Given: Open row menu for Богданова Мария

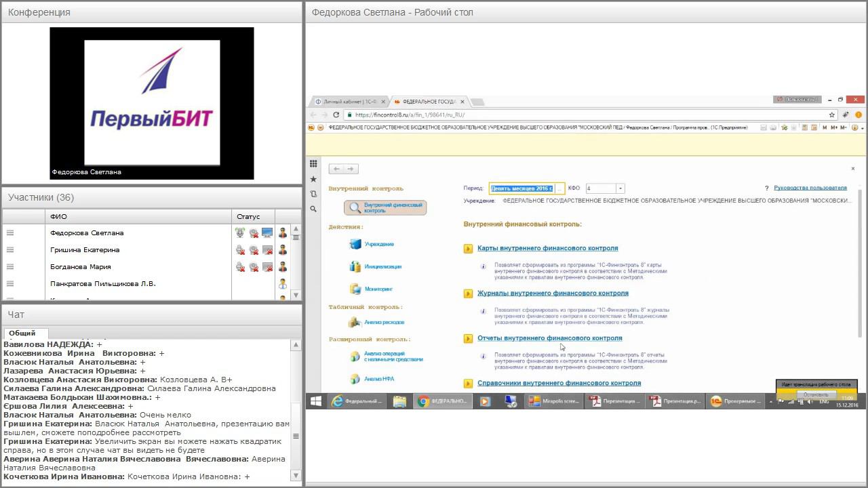Looking at the screenshot, I should [x=10, y=266].
